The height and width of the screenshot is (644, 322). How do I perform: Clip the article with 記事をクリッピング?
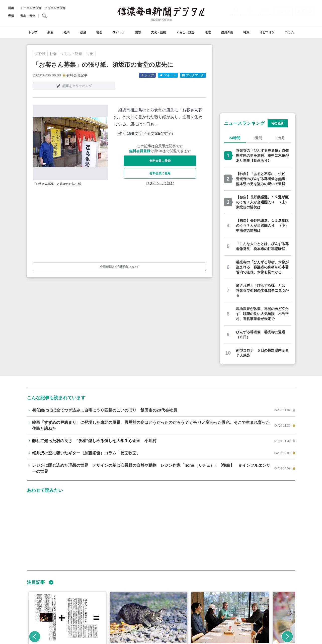click(74, 86)
